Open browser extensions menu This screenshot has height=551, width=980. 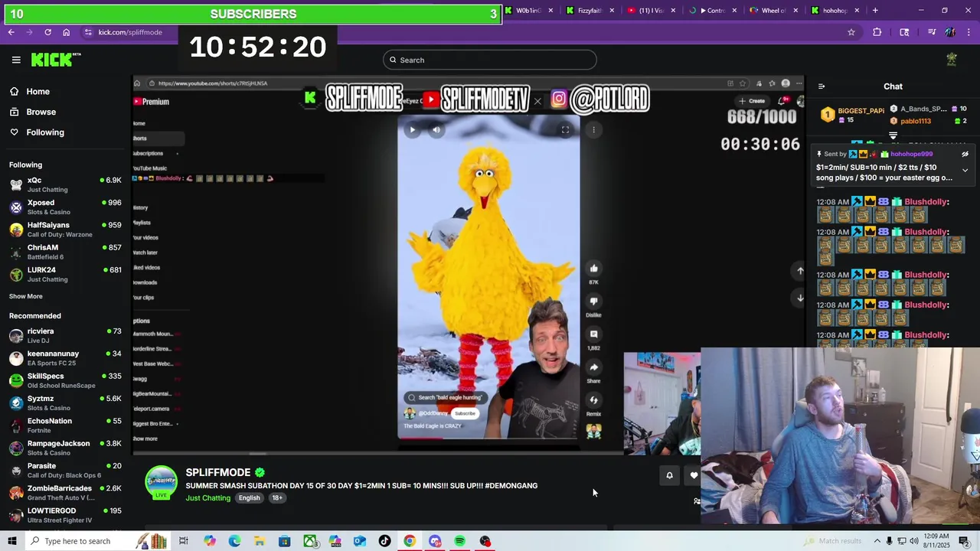[x=877, y=32]
